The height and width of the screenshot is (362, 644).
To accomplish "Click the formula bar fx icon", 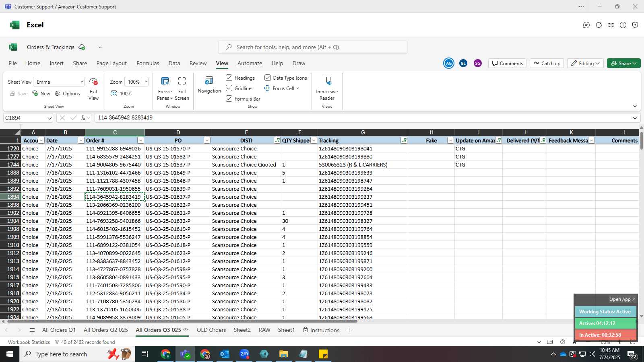I will pos(83,118).
